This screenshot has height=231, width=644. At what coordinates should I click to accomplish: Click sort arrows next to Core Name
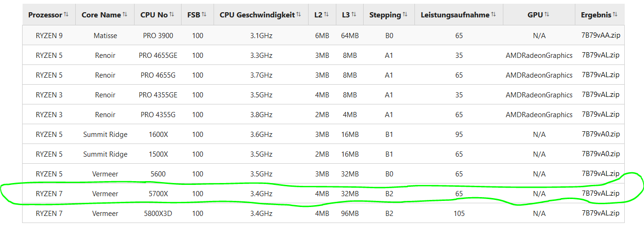125,15
